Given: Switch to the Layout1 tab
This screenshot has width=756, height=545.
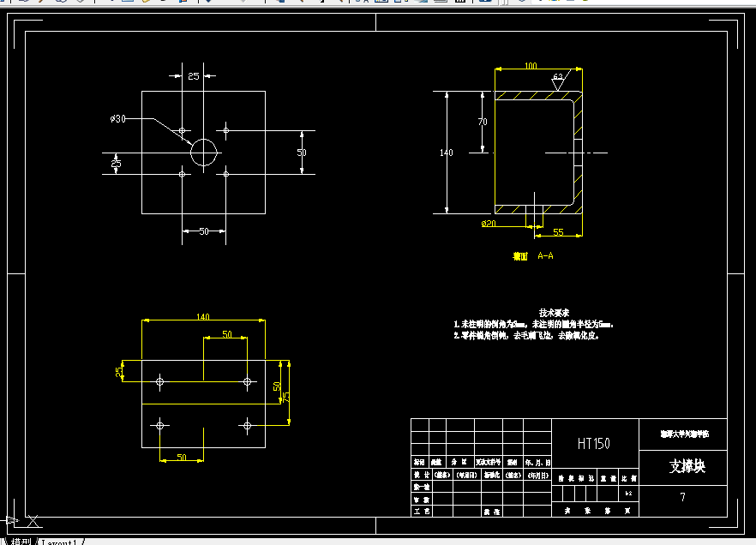Looking at the screenshot, I should pos(59,542).
